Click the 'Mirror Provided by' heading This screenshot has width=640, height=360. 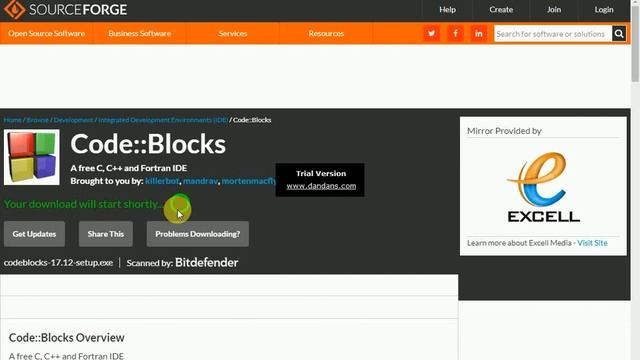click(x=504, y=131)
